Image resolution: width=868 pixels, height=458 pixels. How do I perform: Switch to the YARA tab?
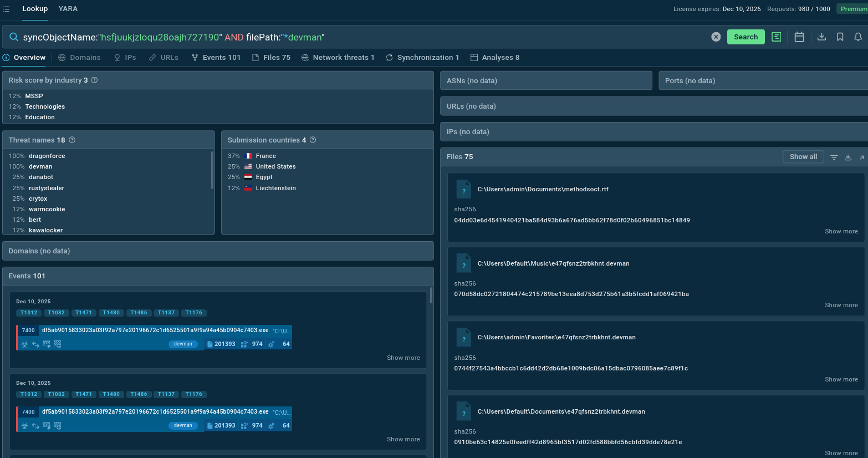pos(68,9)
